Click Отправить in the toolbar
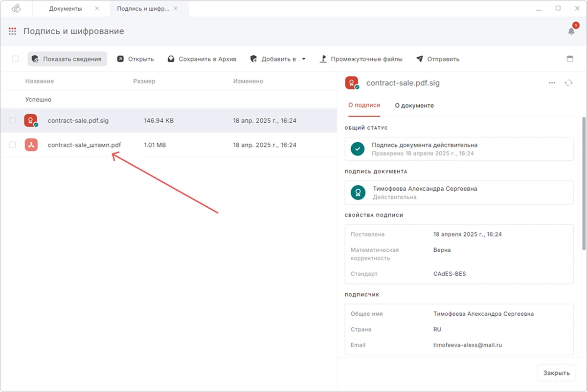The image size is (587, 392). [x=438, y=59]
